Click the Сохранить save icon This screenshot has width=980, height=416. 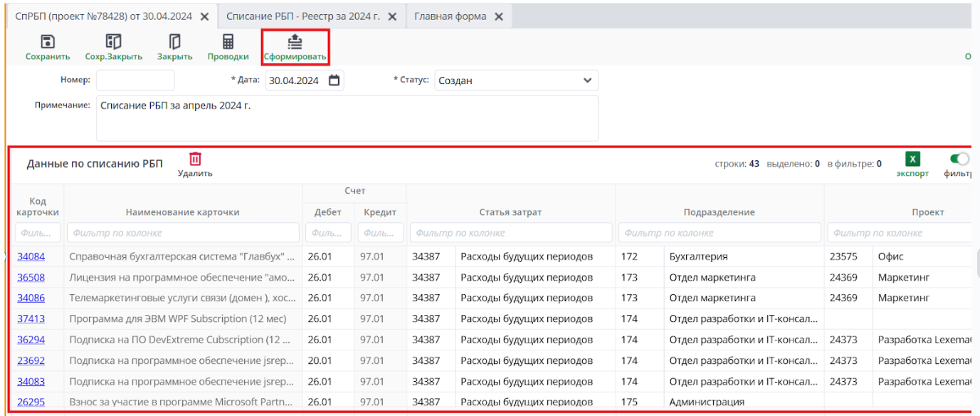[x=48, y=42]
